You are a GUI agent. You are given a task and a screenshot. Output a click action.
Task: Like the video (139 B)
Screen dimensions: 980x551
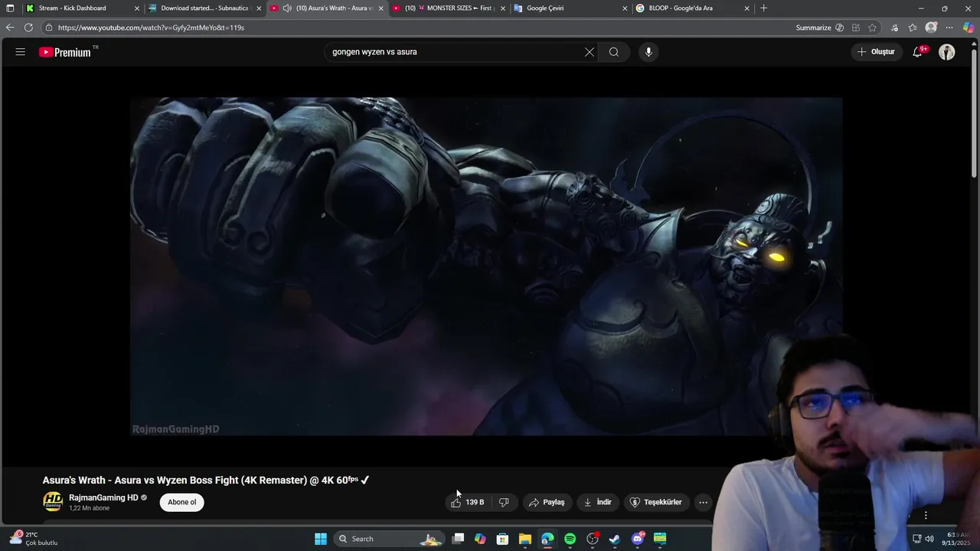coord(468,502)
